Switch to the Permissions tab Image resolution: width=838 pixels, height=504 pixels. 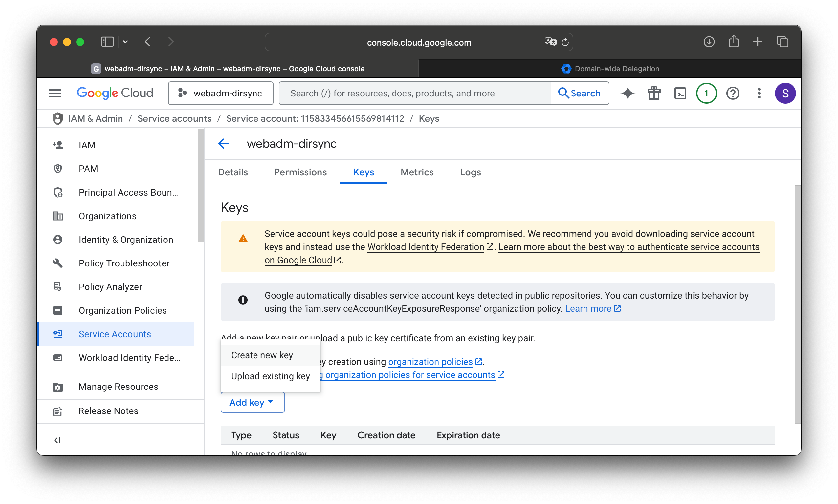coord(300,172)
